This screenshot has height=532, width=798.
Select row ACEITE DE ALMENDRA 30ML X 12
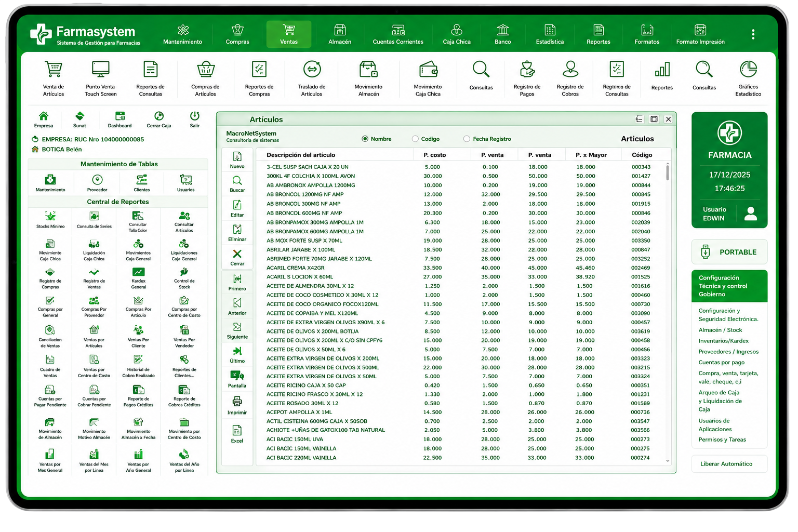pos(460,286)
